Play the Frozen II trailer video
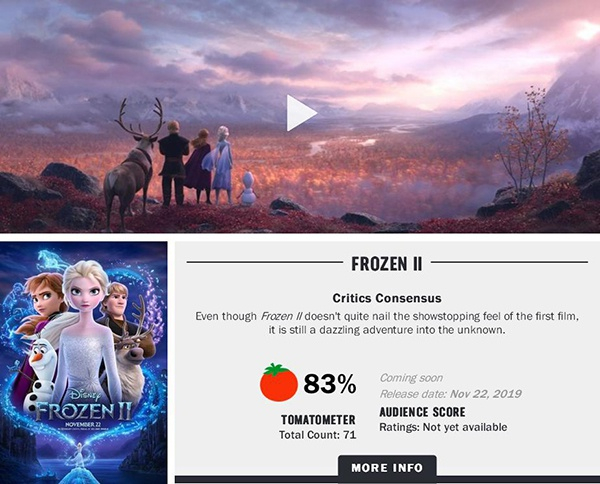This screenshot has height=484, width=600. (302, 113)
